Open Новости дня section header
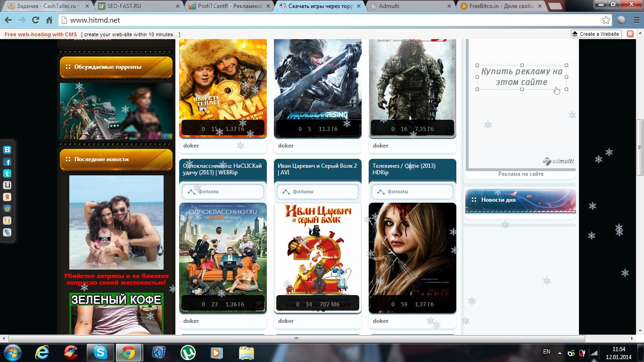 pos(520,200)
